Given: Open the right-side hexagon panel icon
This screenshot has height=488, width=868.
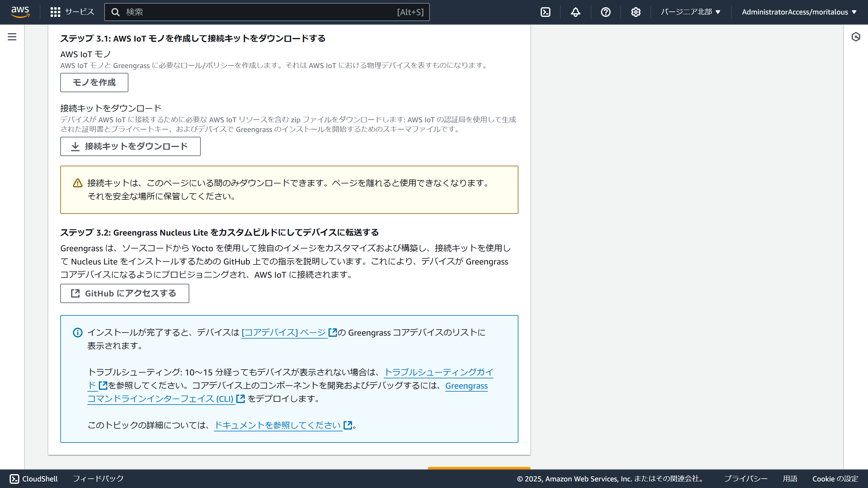Looking at the screenshot, I should point(856,37).
